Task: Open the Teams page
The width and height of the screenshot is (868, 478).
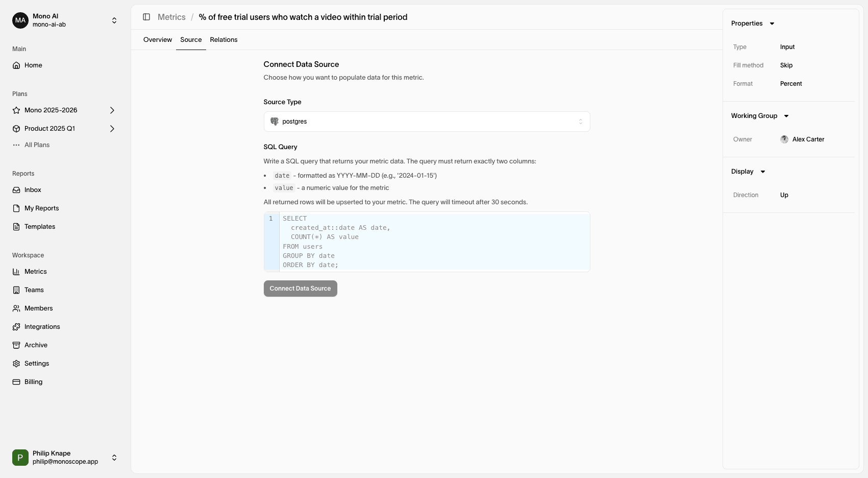Action: 34,290
